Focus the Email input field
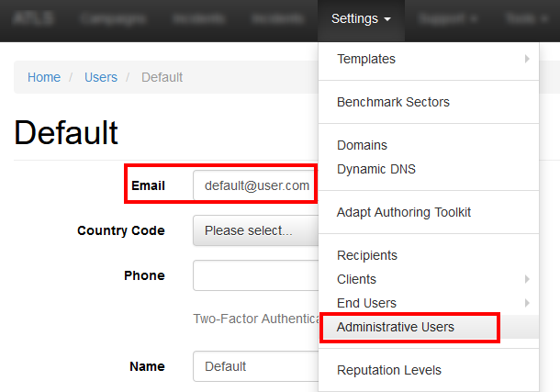 (x=256, y=185)
